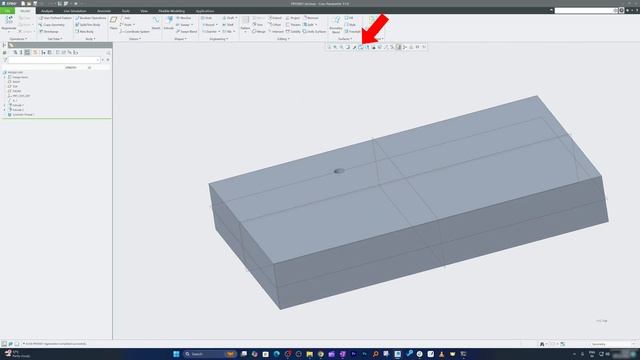Viewport: 640px width, 360px height.
Task: Expand the Design Items tree node
Action: [x=5, y=77]
